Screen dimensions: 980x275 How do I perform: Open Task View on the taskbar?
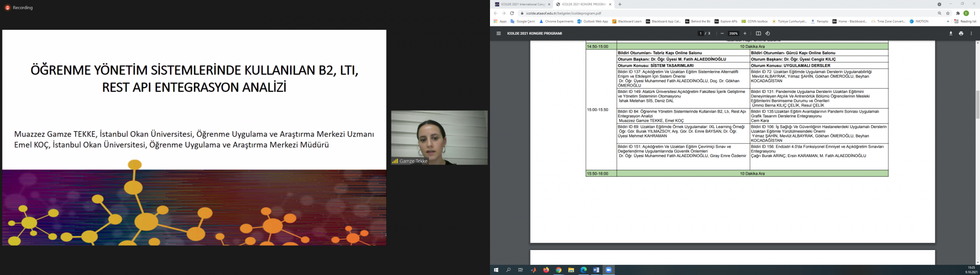click(x=520, y=270)
